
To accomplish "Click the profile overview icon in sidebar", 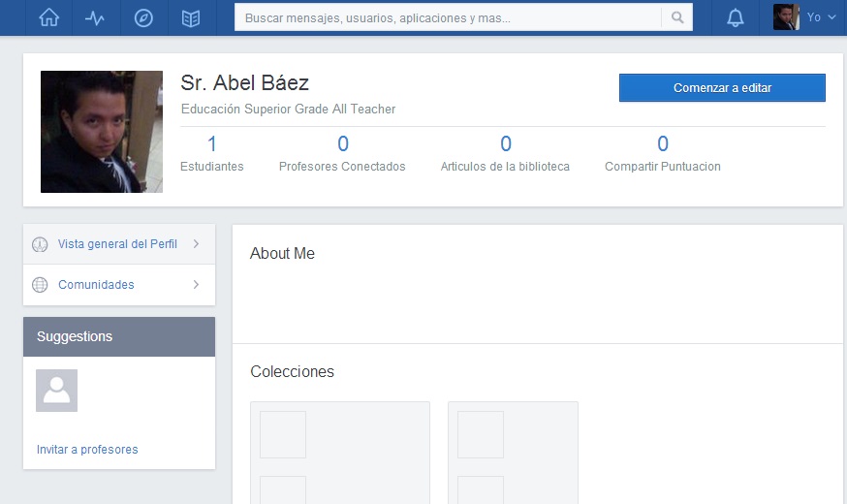I will 40,244.
